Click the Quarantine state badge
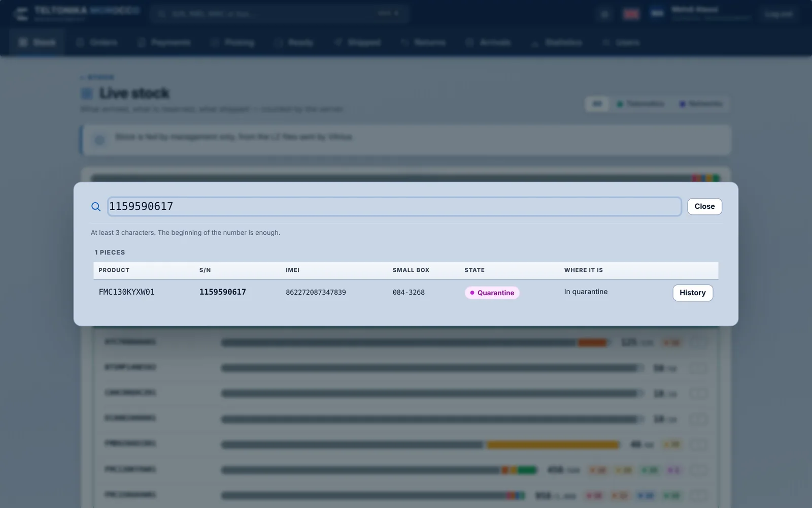This screenshot has width=812, height=508. pyautogui.click(x=492, y=293)
